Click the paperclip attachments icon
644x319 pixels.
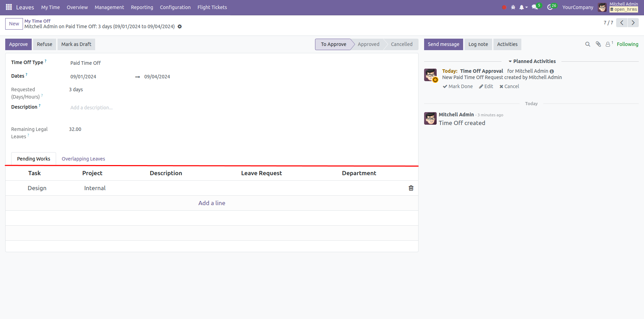[598, 44]
